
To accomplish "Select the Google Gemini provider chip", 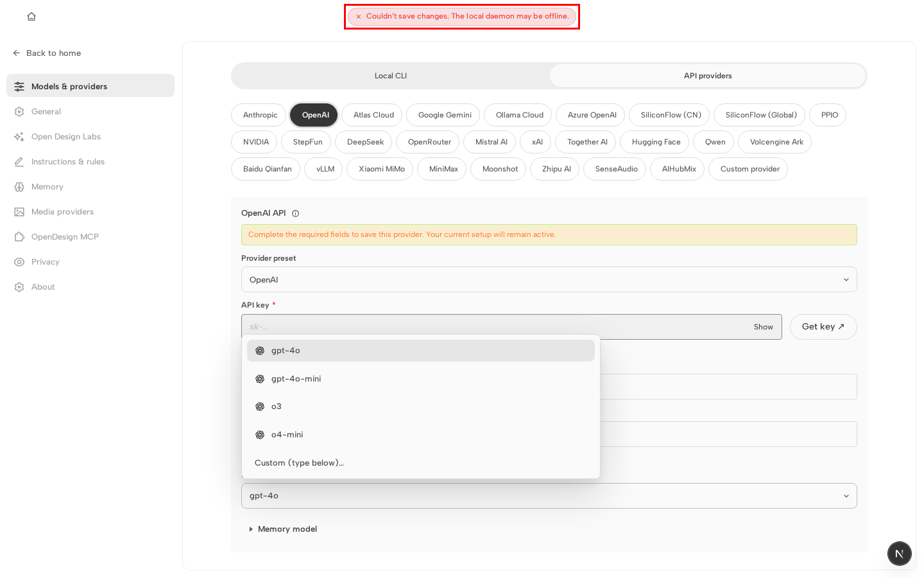I will [445, 115].
